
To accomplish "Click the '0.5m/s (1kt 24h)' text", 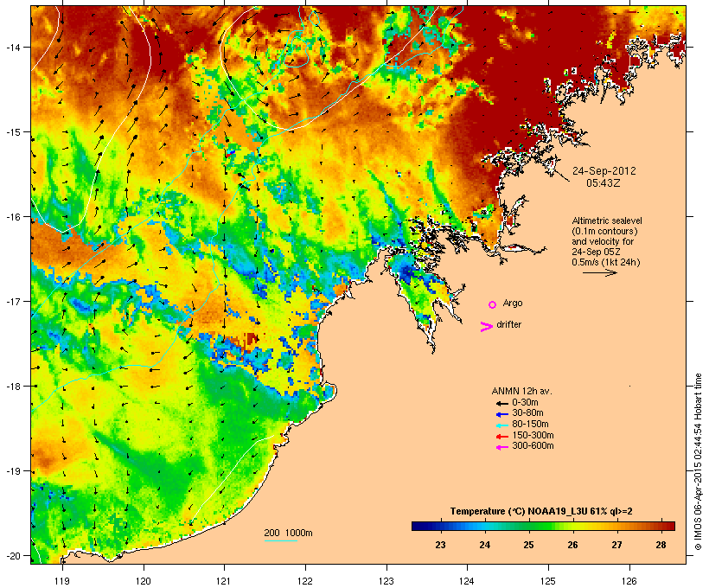I will point(606,262).
